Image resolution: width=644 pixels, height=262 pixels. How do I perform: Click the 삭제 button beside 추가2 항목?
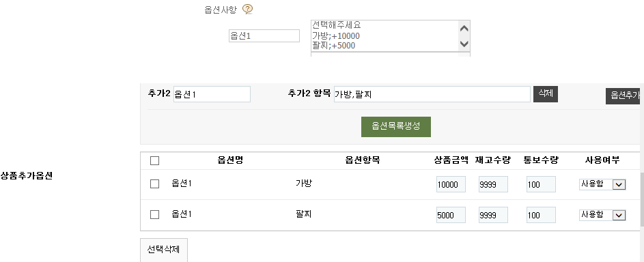(x=546, y=94)
